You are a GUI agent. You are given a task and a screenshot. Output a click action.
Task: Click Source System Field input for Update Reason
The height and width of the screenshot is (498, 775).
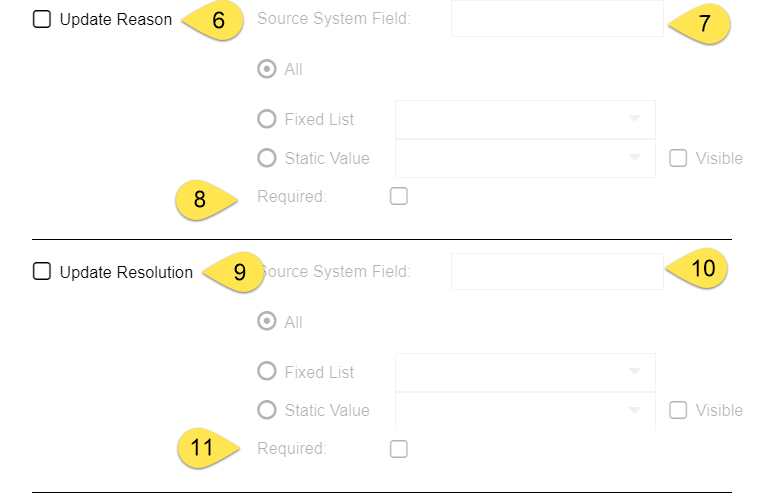point(557,19)
